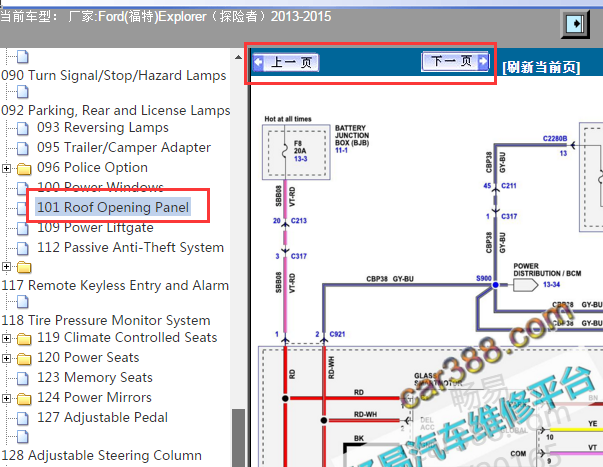Click tree scrollbar up arrow

pyautogui.click(x=238, y=57)
